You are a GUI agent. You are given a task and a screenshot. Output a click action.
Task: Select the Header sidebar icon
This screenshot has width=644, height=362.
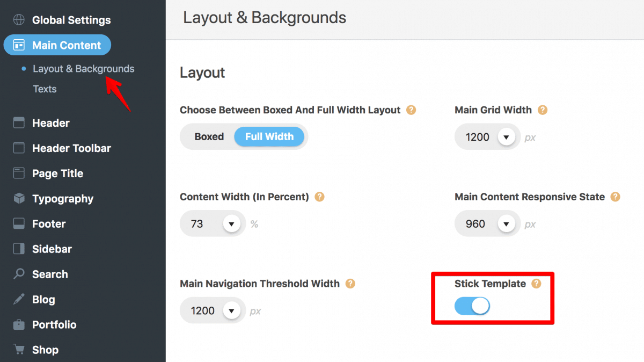(x=17, y=122)
